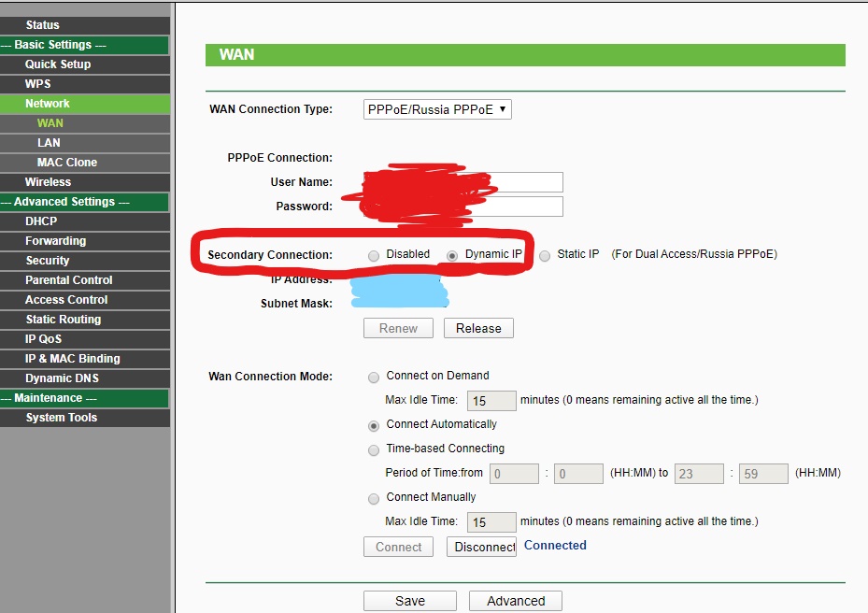This screenshot has height=613, width=868.
Task: Select MAC Clone under Network
Action: click(x=66, y=163)
